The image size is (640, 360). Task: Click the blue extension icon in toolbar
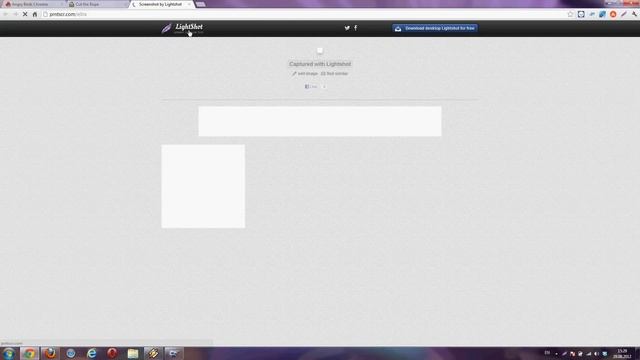(x=602, y=14)
